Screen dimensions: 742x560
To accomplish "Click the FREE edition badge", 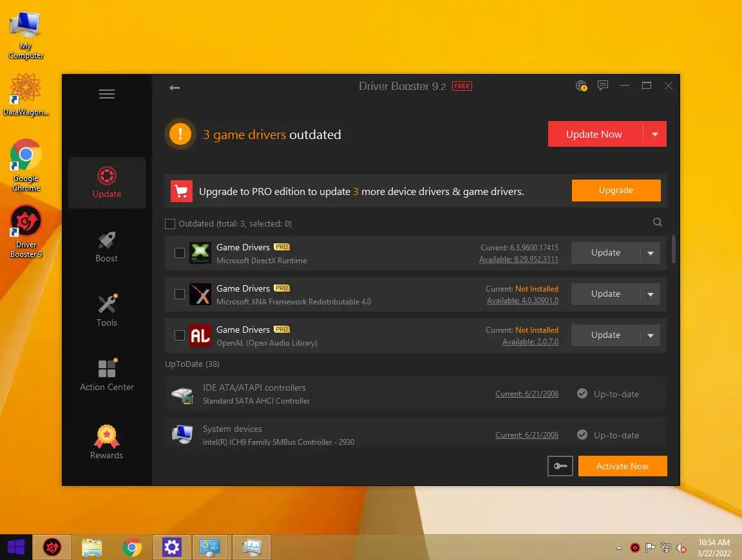I will click(462, 86).
